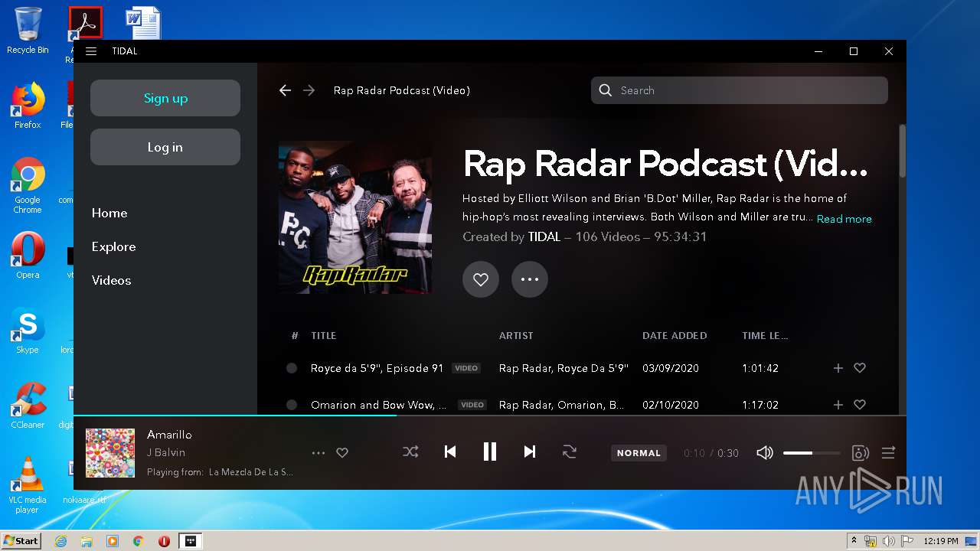Open more options for Amarillo track
This screenshot has width=980, height=551.
(318, 453)
